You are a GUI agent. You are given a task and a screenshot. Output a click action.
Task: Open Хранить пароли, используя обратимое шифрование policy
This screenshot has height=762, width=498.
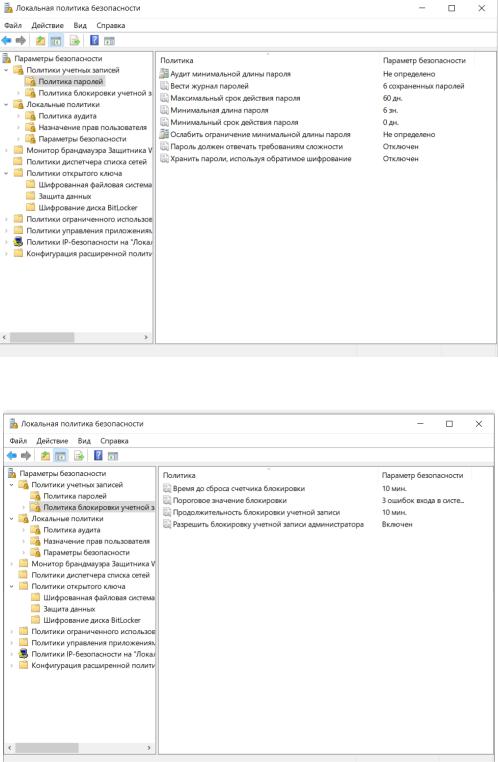click(x=260, y=158)
